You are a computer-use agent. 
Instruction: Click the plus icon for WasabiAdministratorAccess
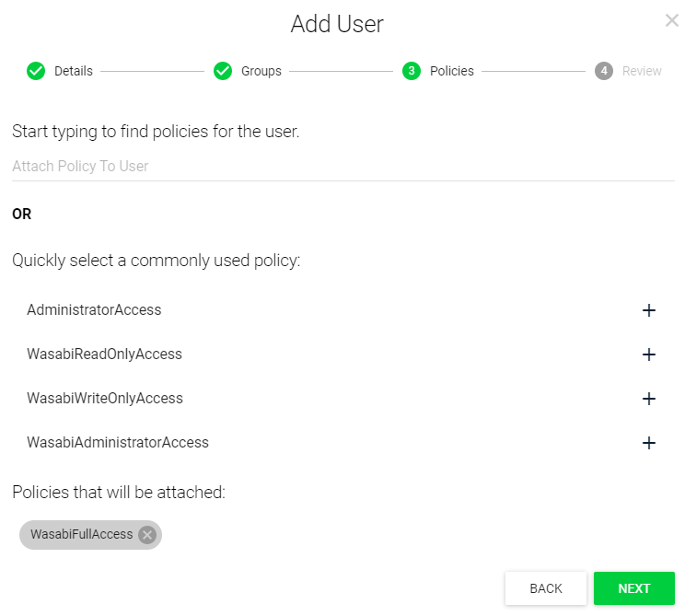tap(649, 443)
